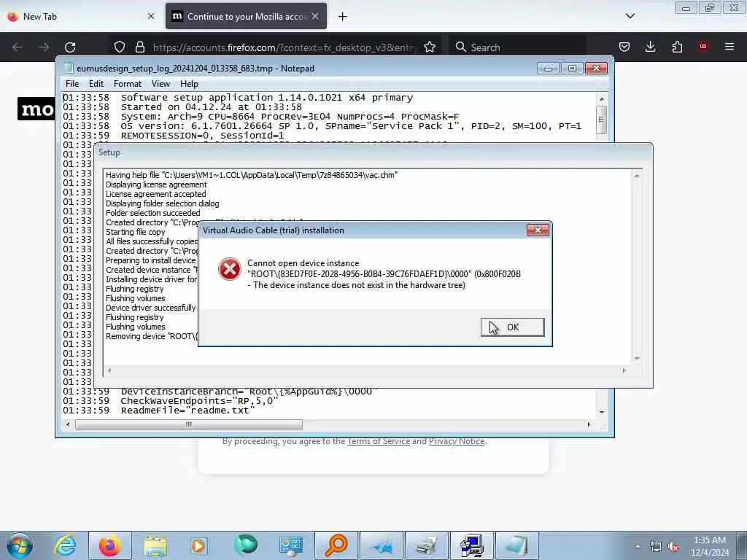Open the Control Panel taskbar icon
The image size is (747, 560).
(290, 545)
